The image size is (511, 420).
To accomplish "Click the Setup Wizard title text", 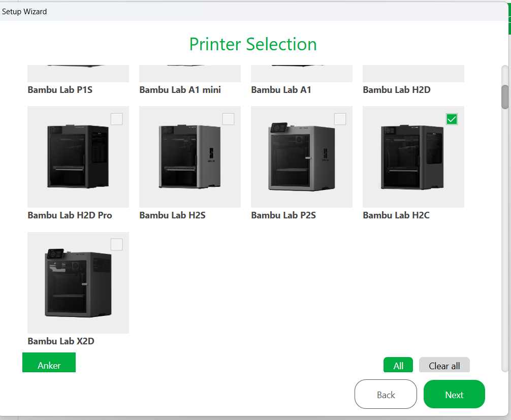I will click(24, 12).
